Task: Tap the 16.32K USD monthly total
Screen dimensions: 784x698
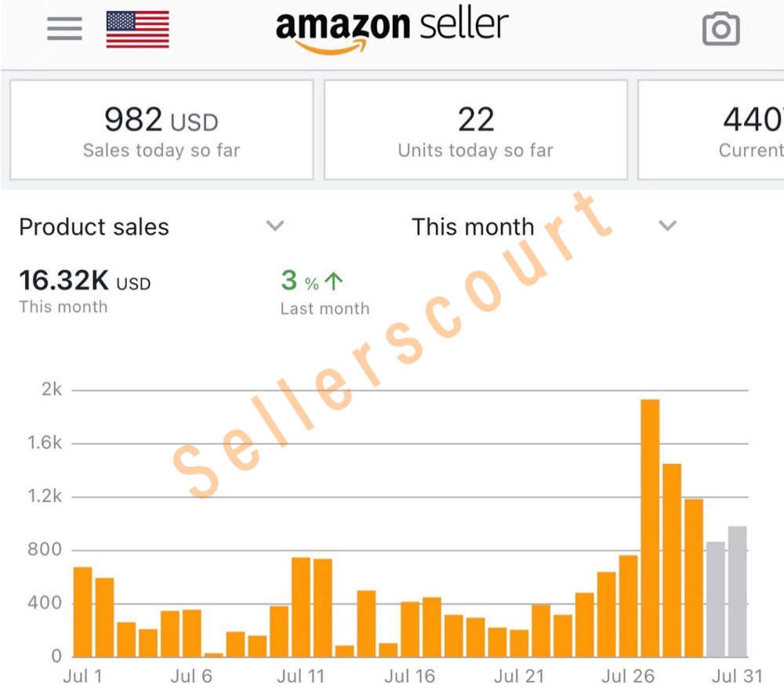Action: point(85,281)
